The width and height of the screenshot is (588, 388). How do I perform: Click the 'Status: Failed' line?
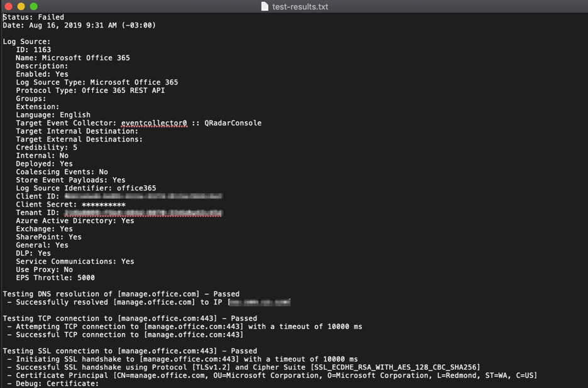pos(33,17)
